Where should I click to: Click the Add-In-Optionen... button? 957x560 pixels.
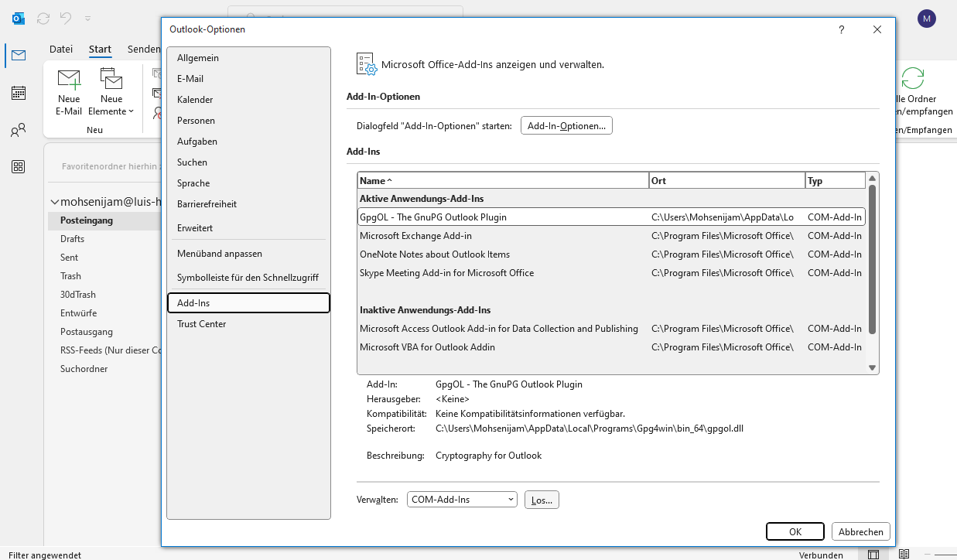566,125
